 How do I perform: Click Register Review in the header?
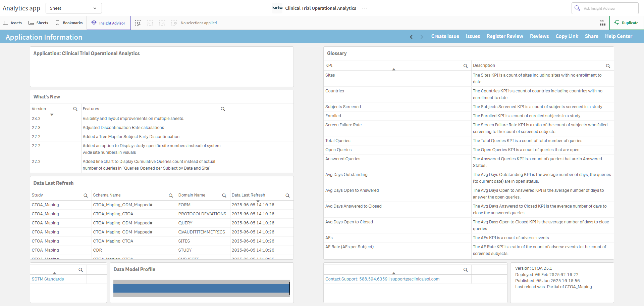tap(505, 36)
